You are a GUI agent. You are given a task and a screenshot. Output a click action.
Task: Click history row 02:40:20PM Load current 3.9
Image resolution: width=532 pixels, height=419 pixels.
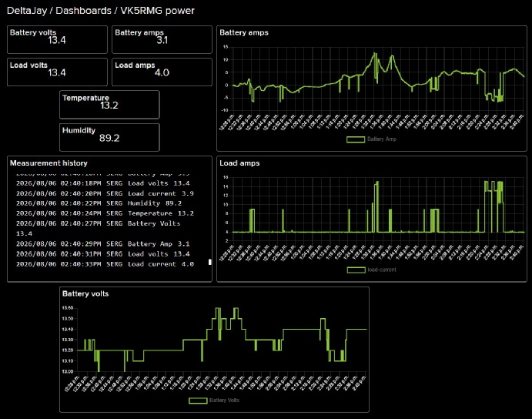[x=105, y=193]
